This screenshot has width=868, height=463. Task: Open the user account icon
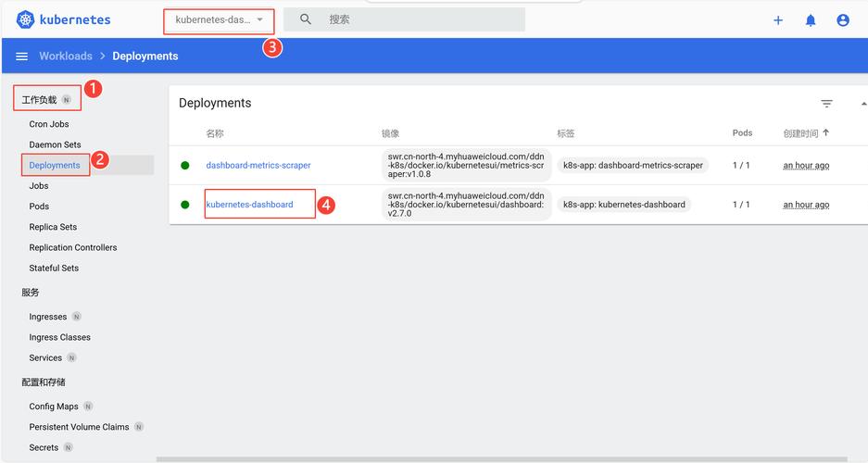click(x=843, y=20)
